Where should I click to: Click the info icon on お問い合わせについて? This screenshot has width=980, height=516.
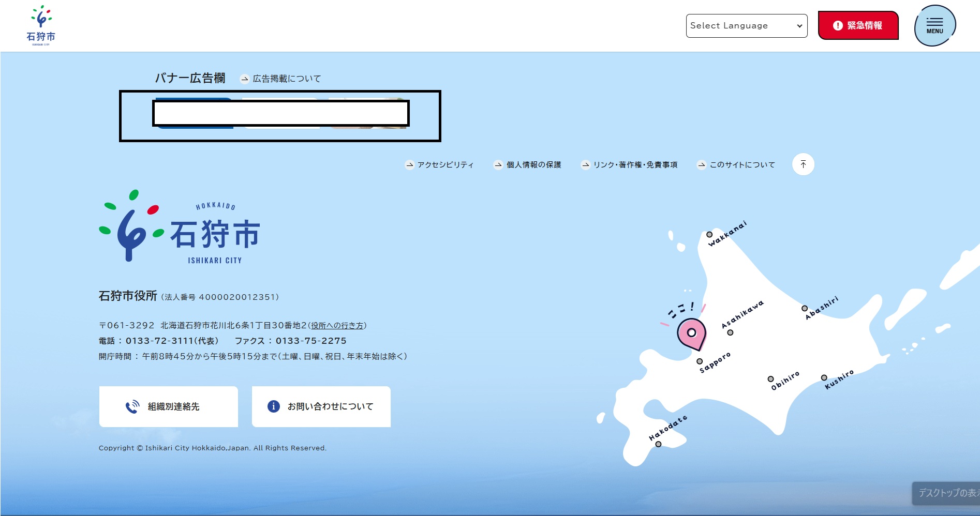point(274,406)
